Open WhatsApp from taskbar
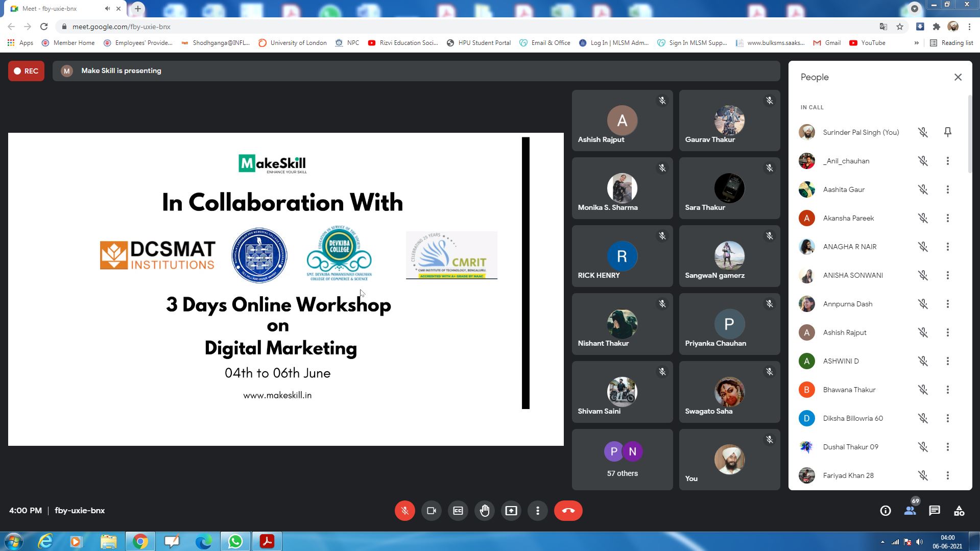The width and height of the screenshot is (980, 551). (235, 541)
